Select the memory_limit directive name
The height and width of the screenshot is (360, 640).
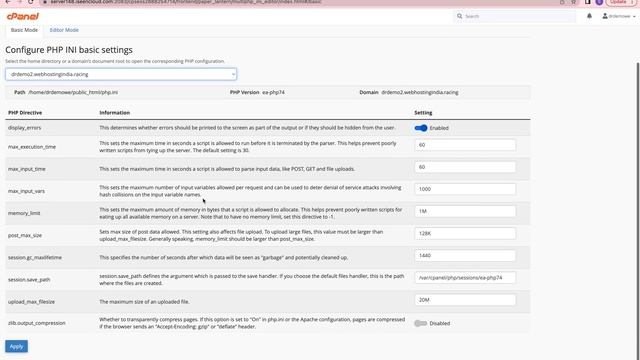coord(24,213)
